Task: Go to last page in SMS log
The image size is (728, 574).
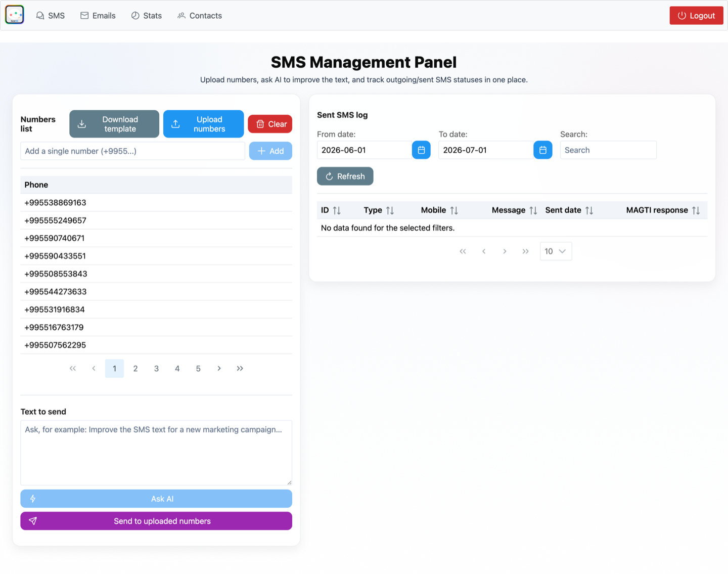Action: pos(526,251)
